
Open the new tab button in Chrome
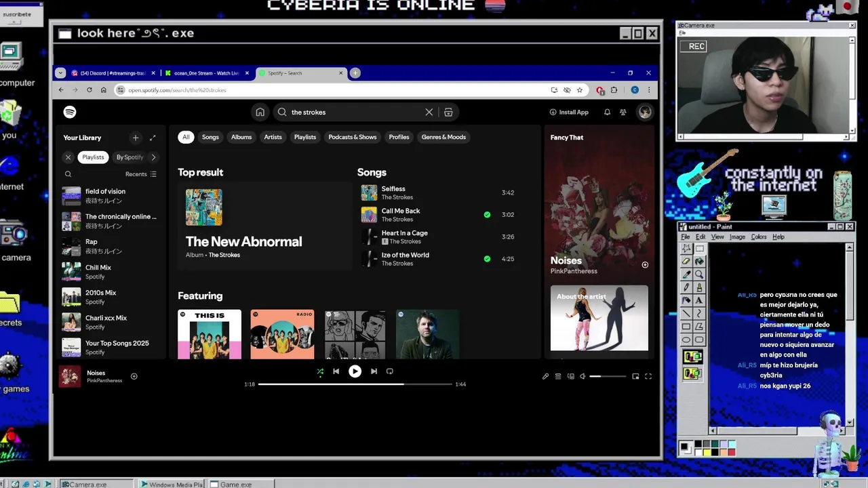(x=355, y=73)
